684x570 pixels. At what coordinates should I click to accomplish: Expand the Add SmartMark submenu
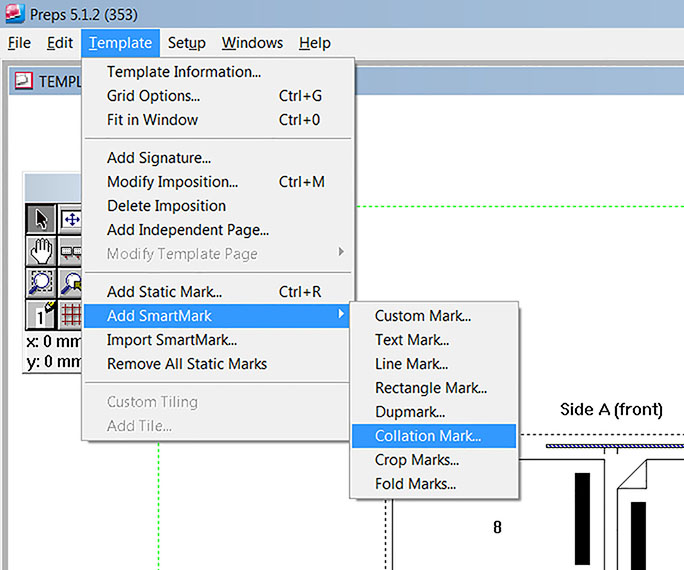coord(217,315)
